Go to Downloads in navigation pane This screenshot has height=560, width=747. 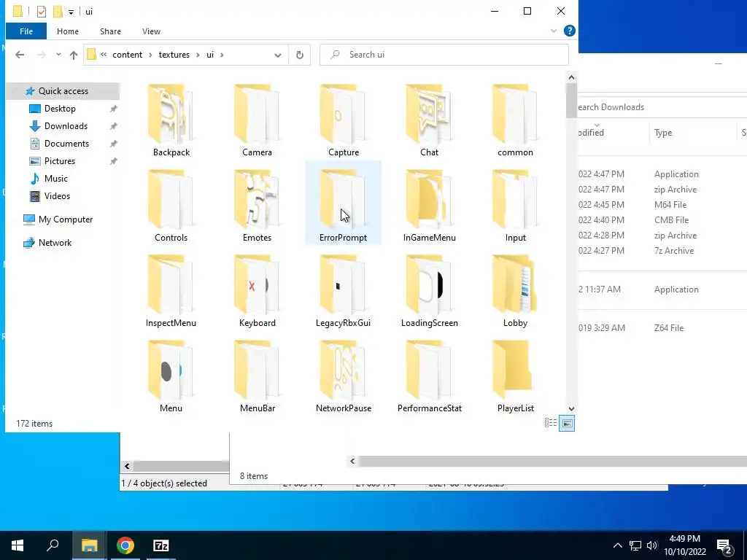[66, 126]
